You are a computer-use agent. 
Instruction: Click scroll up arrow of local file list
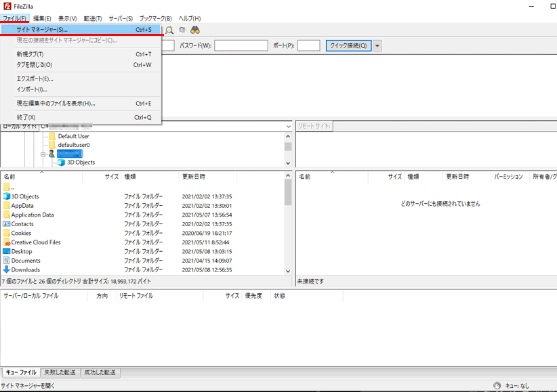(x=288, y=175)
